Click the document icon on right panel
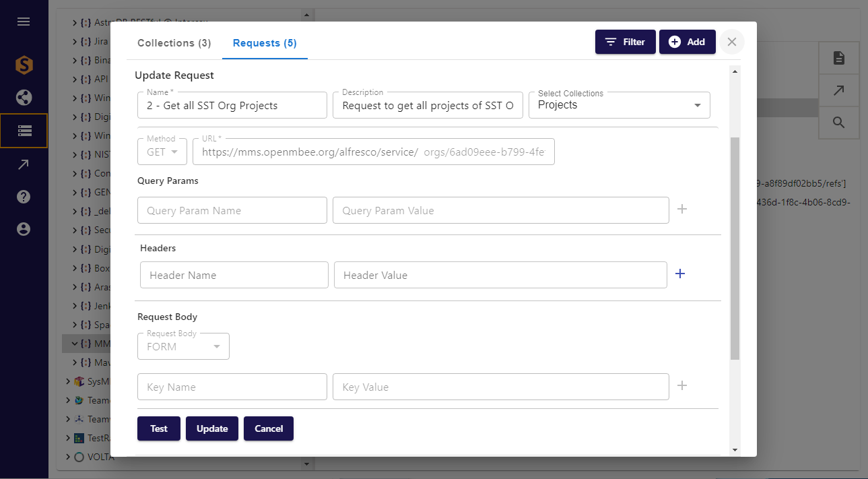This screenshot has width=868, height=479. point(838,58)
